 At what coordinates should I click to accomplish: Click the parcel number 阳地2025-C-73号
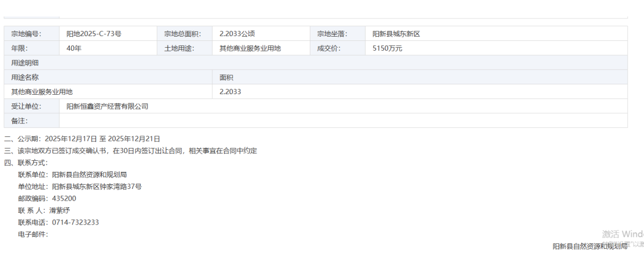(94, 34)
